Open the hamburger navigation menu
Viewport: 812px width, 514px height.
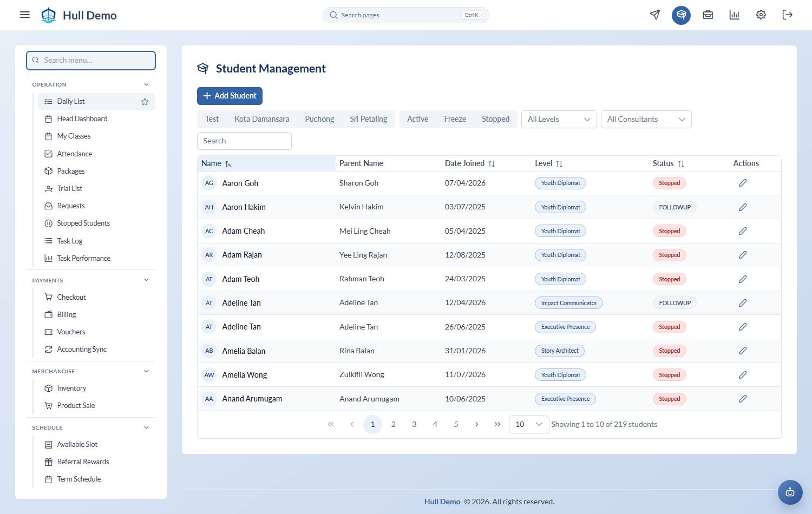[x=25, y=15]
